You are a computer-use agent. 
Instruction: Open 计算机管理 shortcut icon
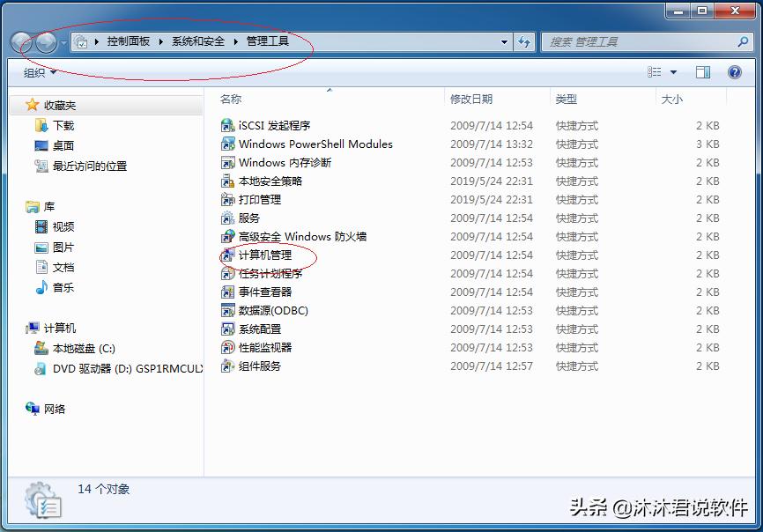(264, 255)
